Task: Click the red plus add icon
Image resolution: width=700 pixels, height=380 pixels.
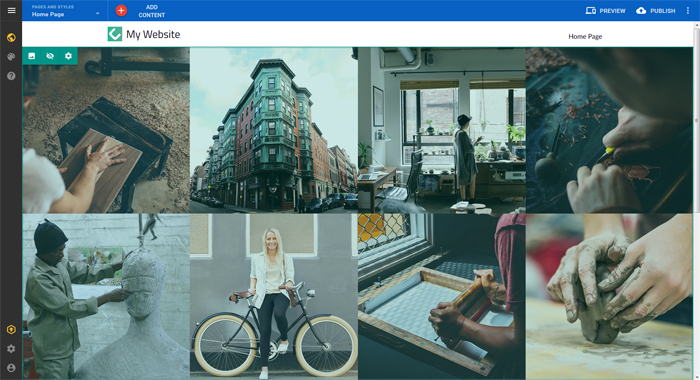Action: (121, 11)
